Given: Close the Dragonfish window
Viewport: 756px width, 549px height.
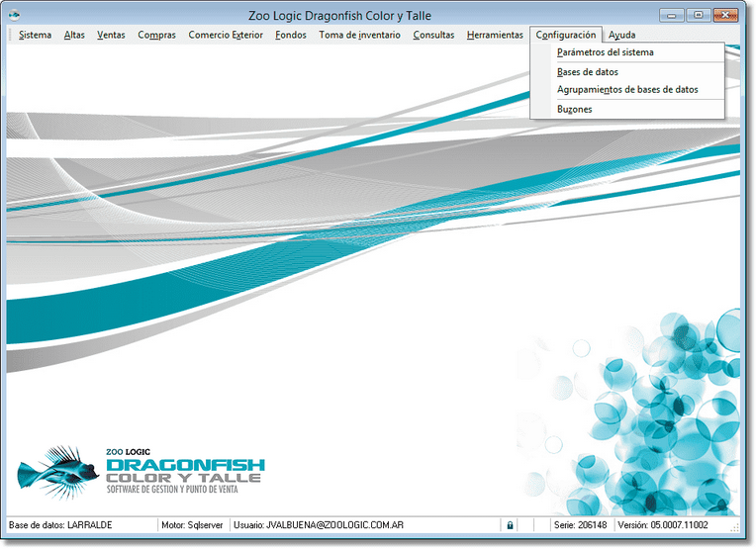Looking at the screenshot, I should (724, 16).
